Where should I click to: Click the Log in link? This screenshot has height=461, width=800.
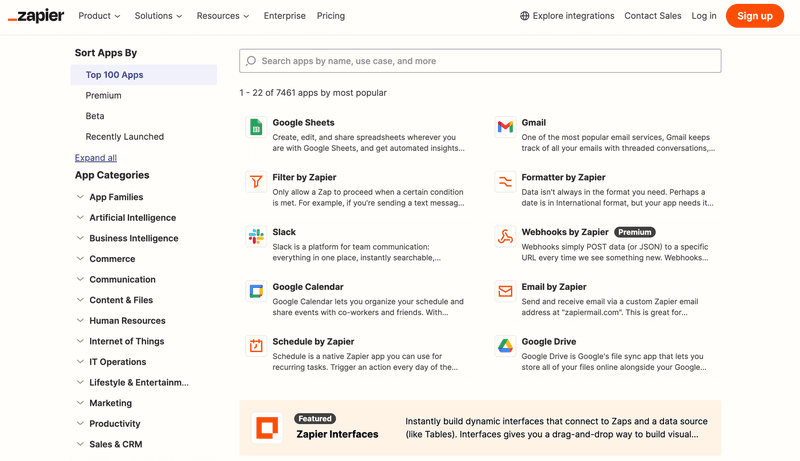coord(704,16)
